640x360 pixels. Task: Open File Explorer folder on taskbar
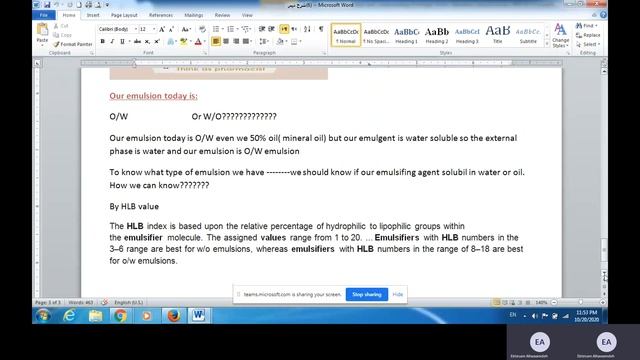point(96,316)
